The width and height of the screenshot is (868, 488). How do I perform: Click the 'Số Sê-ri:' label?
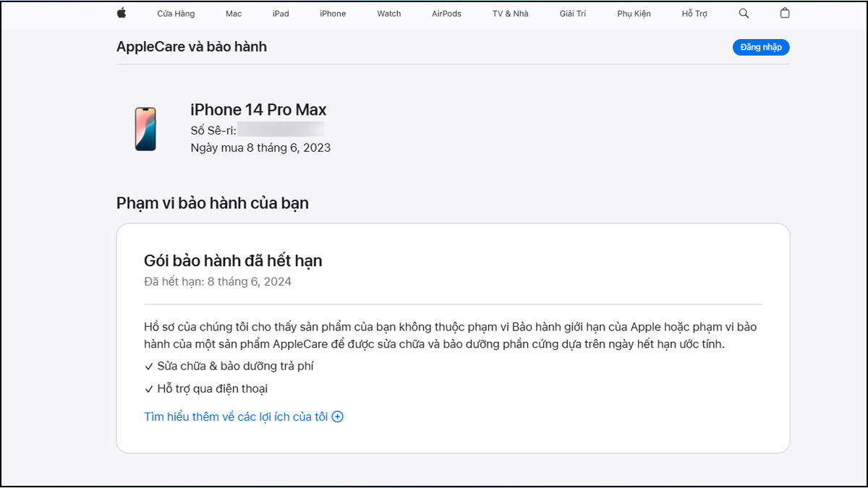[213, 130]
